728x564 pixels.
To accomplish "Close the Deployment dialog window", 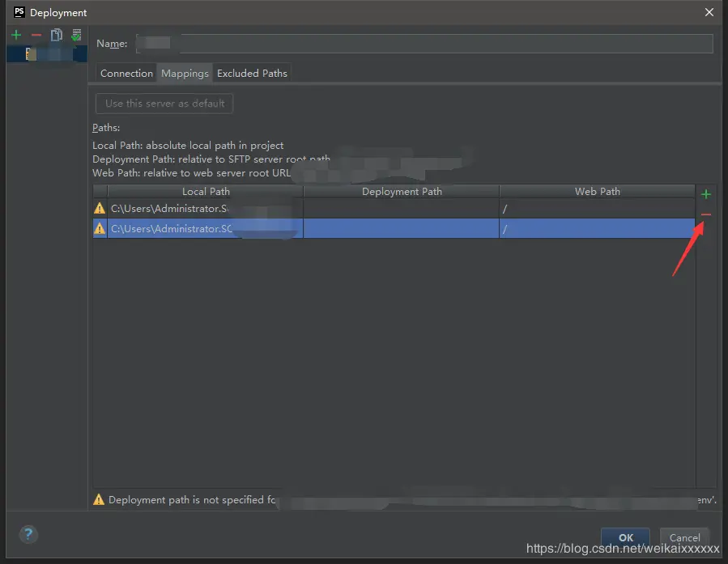I will click(x=709, y=12).
